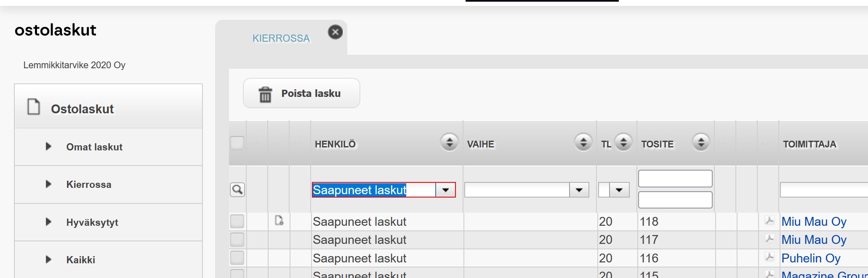Click company name Lemmikkitarvike 2020 Oy

[74, 65]
